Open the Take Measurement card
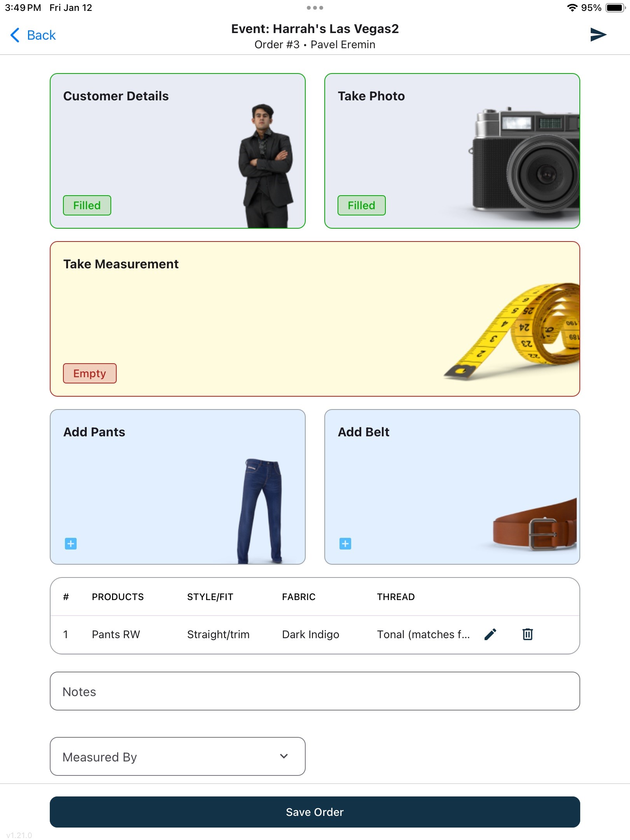The height and width of the screenshot is (840, 630). [x=315, y=319]
